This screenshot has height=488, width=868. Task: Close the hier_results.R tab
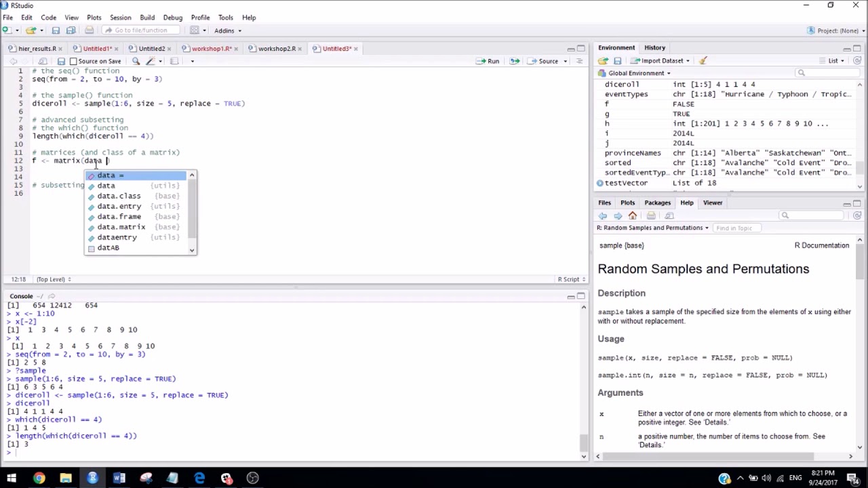tap(61, 49)
